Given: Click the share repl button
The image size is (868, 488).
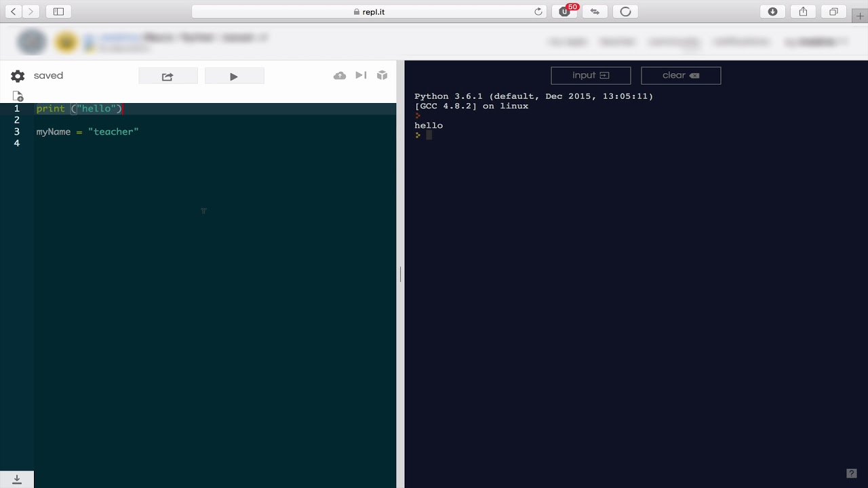Looking at the screenshot, I should click(168, 77).
